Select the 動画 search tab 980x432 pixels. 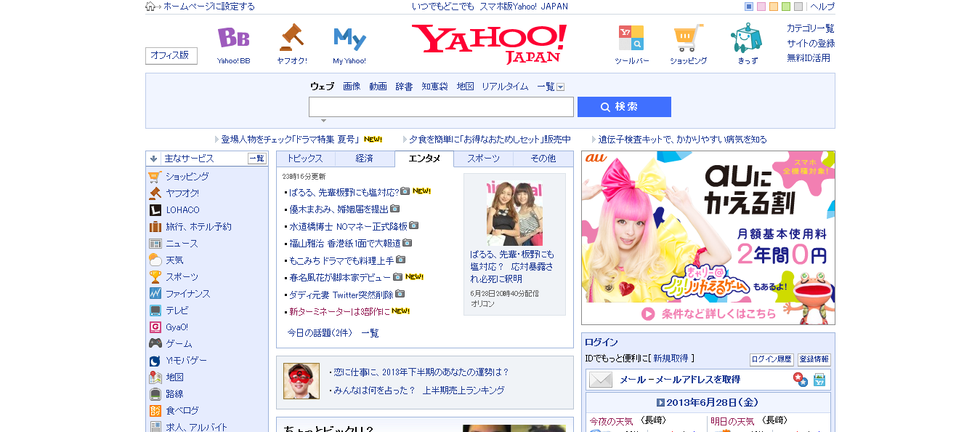pos(378,87)
